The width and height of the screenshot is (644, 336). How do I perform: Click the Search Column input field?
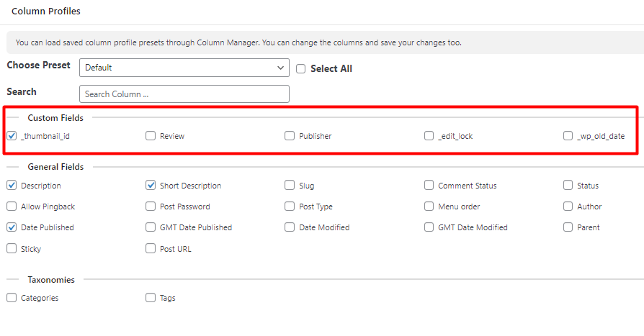[184, 94]
